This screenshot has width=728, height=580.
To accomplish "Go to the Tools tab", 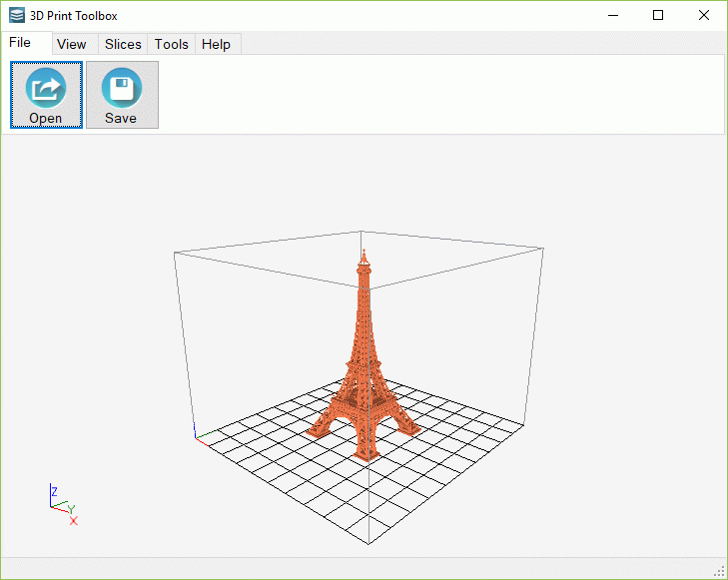I will pyautogui.click(x=172, y=44).
